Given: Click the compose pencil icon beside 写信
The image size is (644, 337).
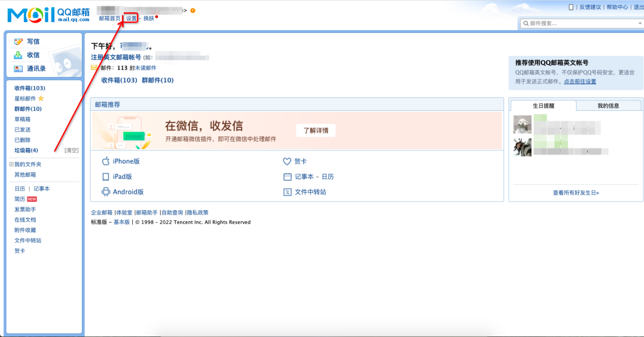Looking at the screenshot, I should click(19, 41).
